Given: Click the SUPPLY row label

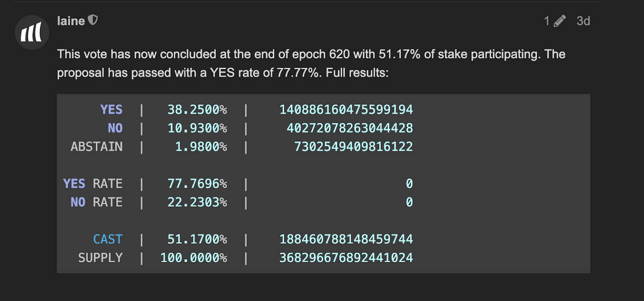Looking at the screenshot, I should click(x=100, y=258).
